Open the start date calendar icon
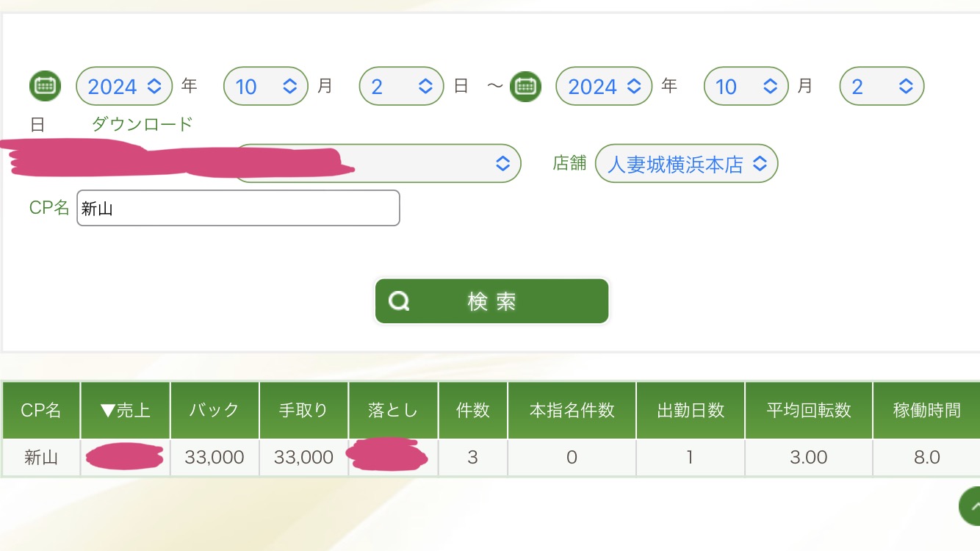 45,86
